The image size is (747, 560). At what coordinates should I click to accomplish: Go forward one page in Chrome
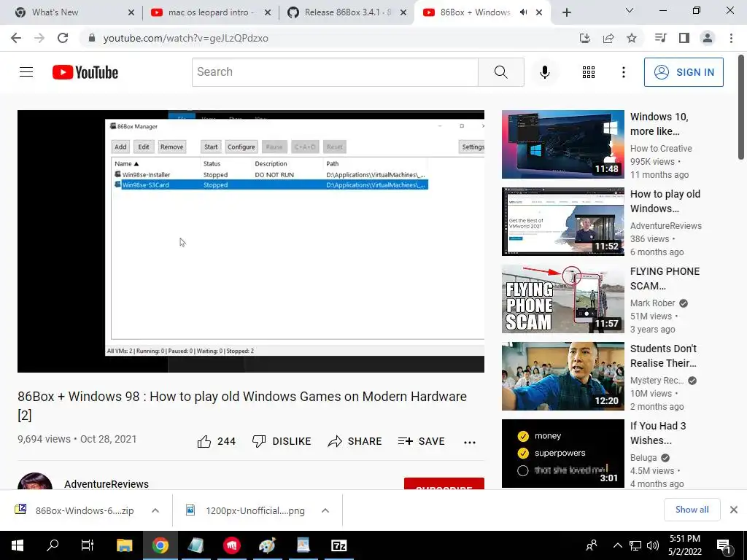(39, 38)
